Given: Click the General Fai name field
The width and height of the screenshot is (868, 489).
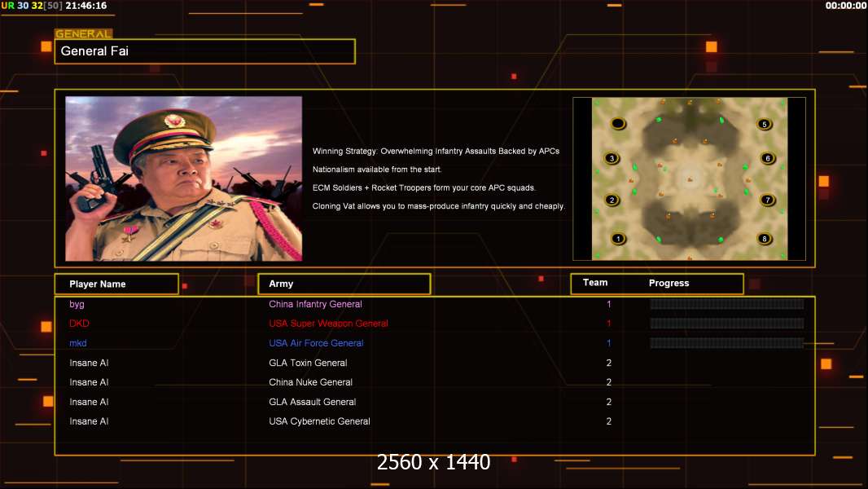Looking at the screenshot, I should (x=205, y=51).
